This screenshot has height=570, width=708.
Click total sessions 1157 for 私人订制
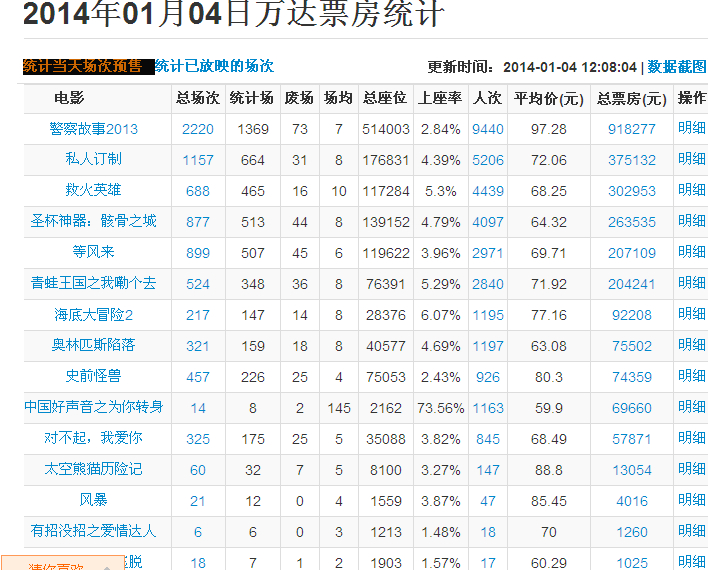[198, 160]
